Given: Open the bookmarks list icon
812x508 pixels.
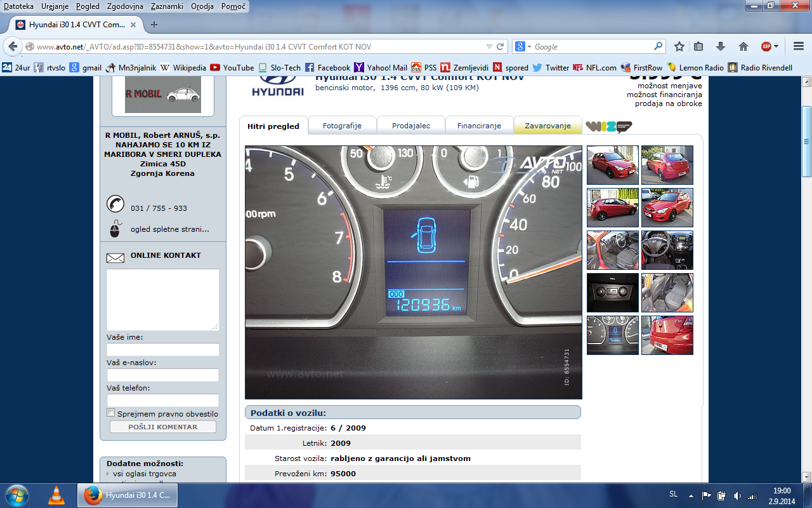Looking at the screenshot, I should [x=698, y=46].
